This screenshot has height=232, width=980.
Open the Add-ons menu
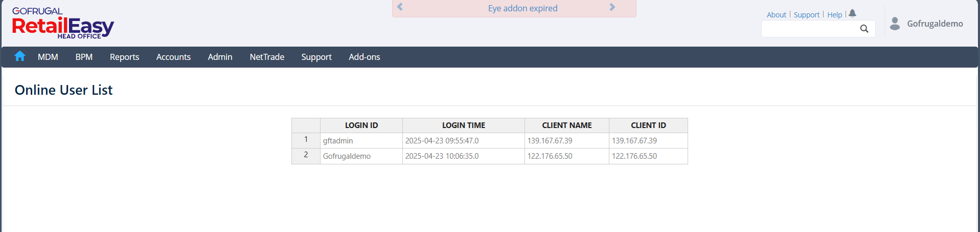coord(364,57)
